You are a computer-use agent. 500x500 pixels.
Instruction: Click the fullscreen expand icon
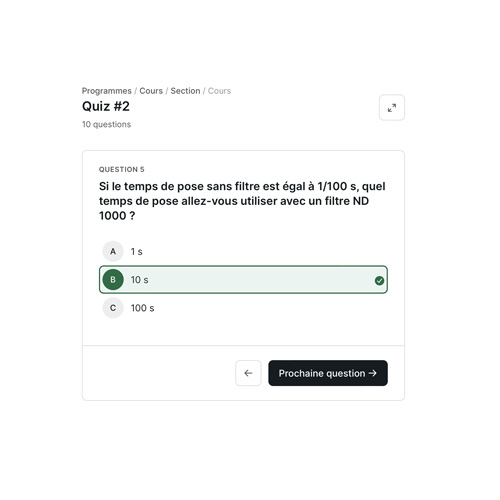click(392, 108)
